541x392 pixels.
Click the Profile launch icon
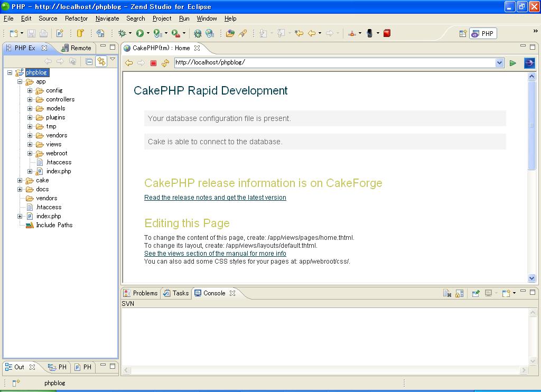tap(157, 33)
